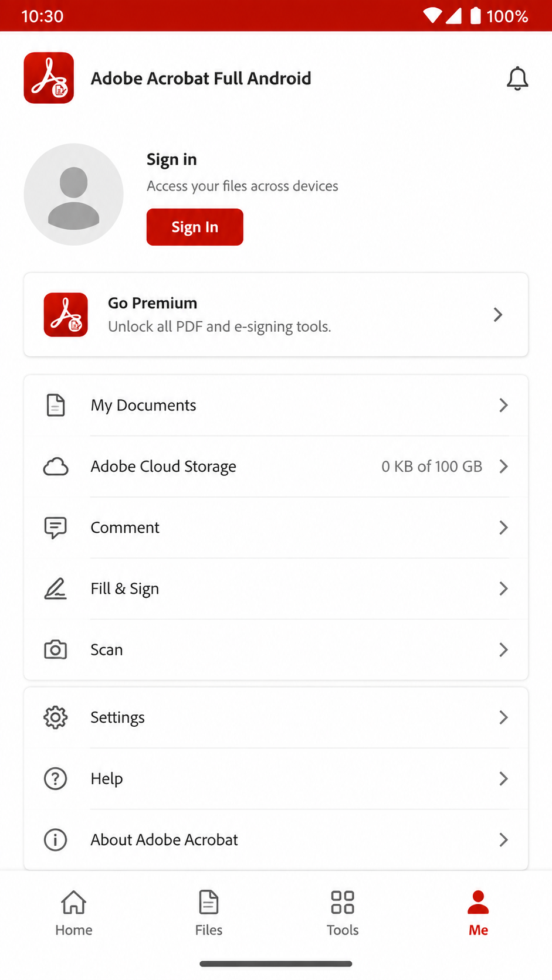Tap the Android navigation gesture bar
Image resolution: width=552 pixels, height=980 pixels.
click(276, 964)
